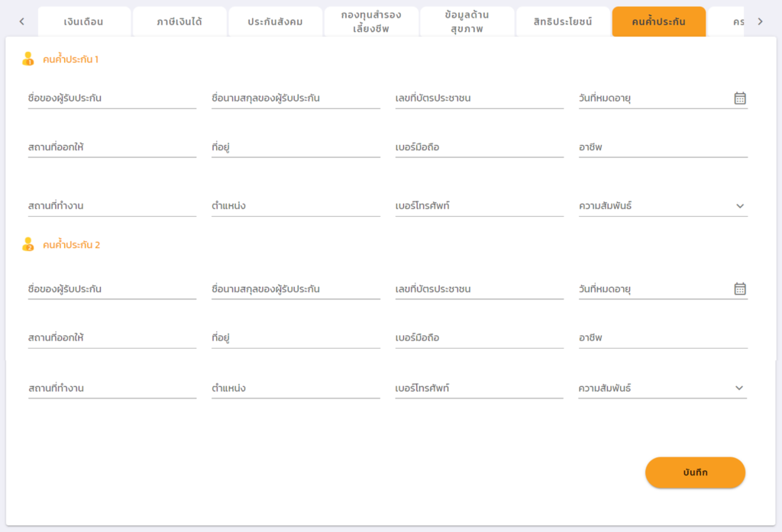Image resolution: width=782 pixels, height=532 pixels.
Task: Focus the เลขที่บัตรประชาชน field for guarantor 1
Action: coord(479,98)
